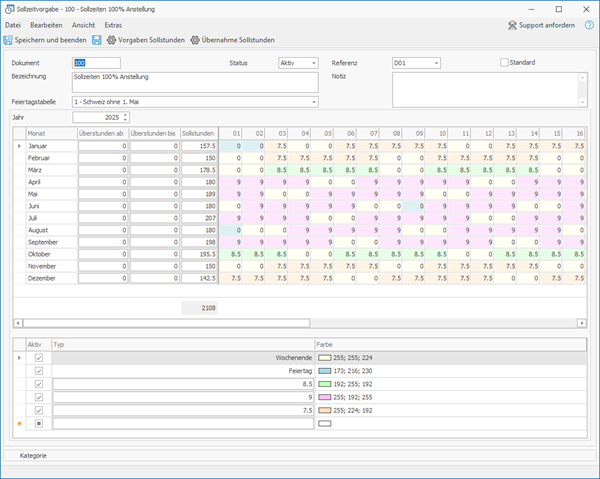Click Vorgaben Sollstunden button
The image size is (600, 479).
pos(146,40)
